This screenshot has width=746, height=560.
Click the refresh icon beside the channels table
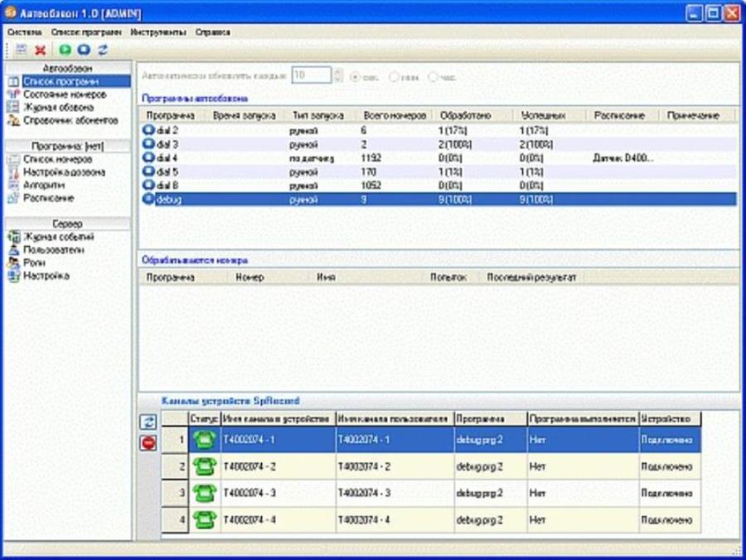[x=147, y=422]
